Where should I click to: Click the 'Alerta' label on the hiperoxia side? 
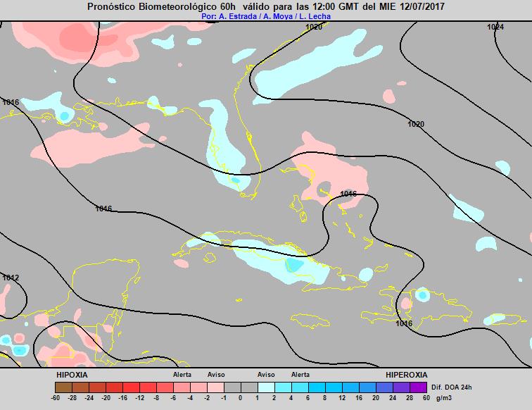coord(300,375)
